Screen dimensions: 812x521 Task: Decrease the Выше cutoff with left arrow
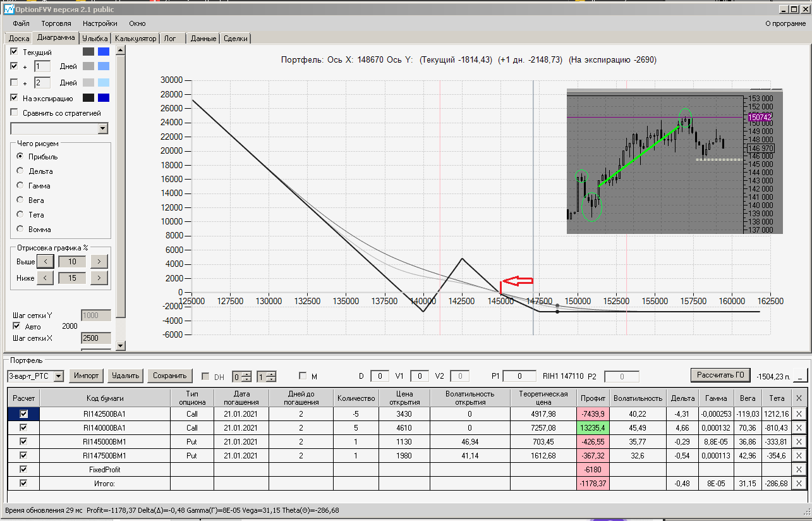[45, 261]
